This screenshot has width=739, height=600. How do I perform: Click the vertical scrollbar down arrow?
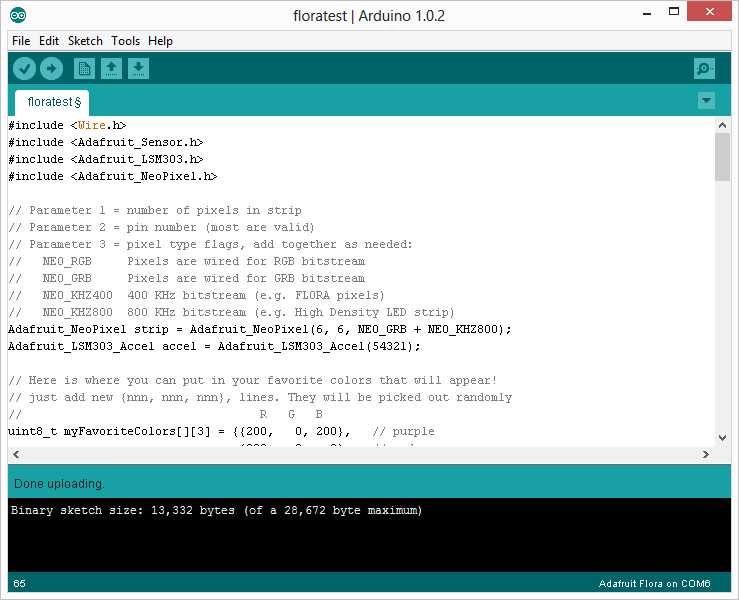(722, 437)
